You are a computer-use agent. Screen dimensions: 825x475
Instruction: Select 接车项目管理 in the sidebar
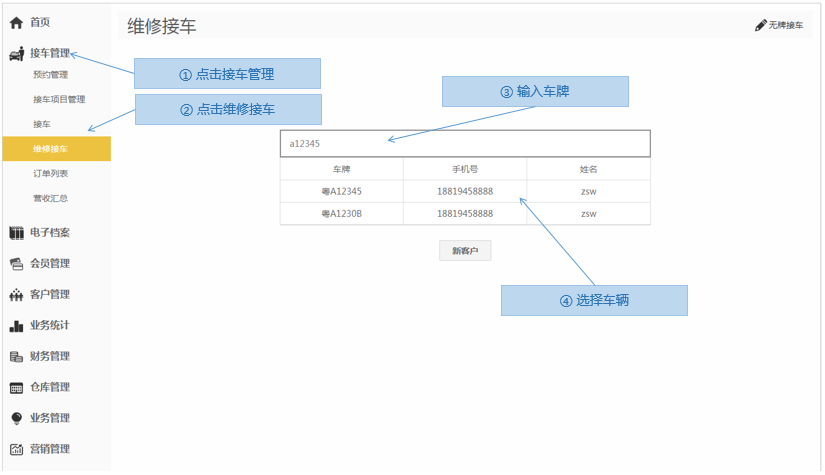[59, 100]
